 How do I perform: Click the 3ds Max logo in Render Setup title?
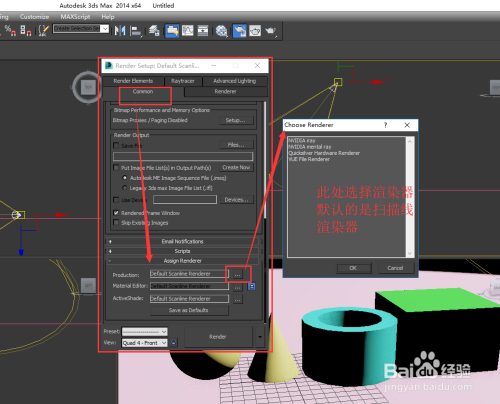click(109, 66)
